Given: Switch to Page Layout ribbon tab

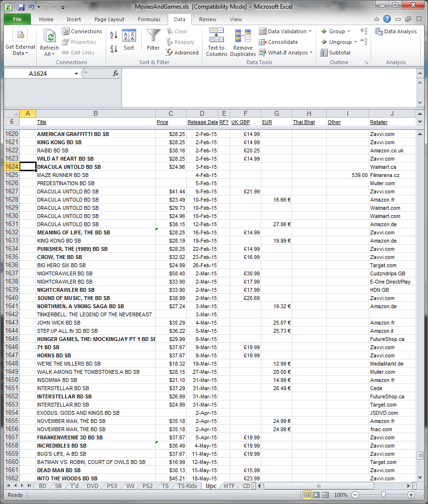Looking at the screenshot, I should (x=109, y=19).
